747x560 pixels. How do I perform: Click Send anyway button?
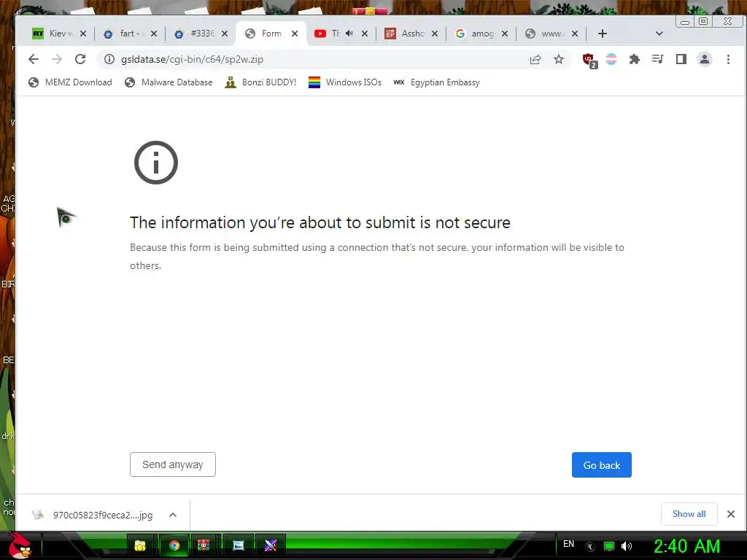point(172,464)
